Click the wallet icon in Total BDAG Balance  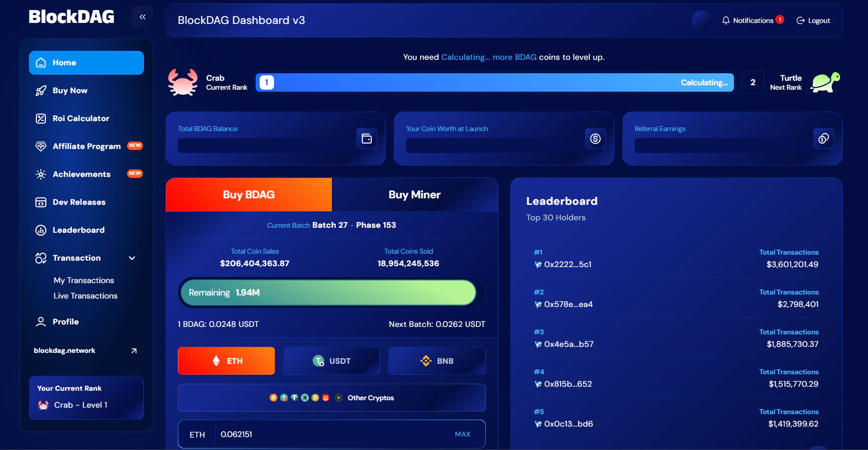click(367, 139)
